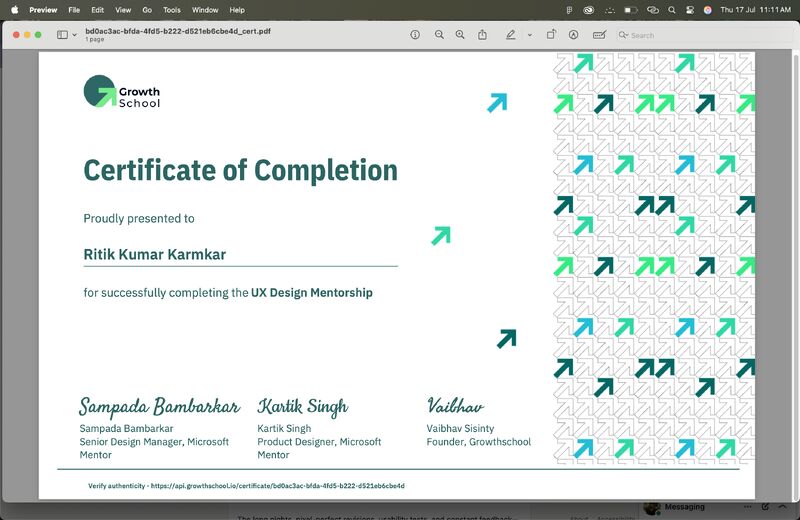Viewport: 800px width, 520px height.
Task: Click the date and time clock
Action: pos(756,10)
